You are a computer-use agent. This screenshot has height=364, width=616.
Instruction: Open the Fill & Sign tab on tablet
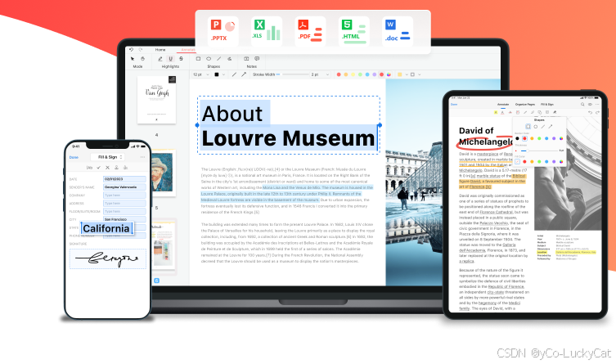click(x=546, y=105)
